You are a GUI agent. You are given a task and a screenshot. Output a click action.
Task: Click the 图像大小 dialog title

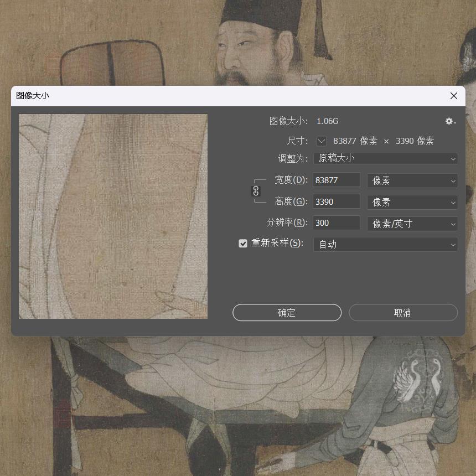pyautogui.click(x=33, y=96)
